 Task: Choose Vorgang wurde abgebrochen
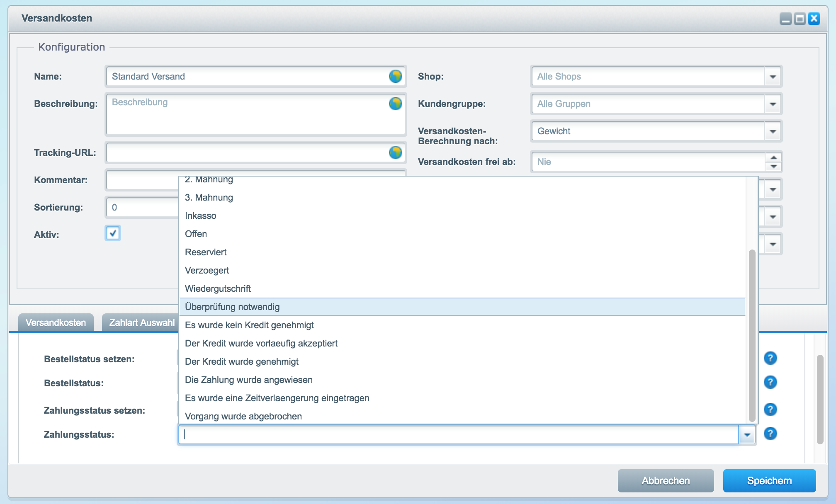462,416
